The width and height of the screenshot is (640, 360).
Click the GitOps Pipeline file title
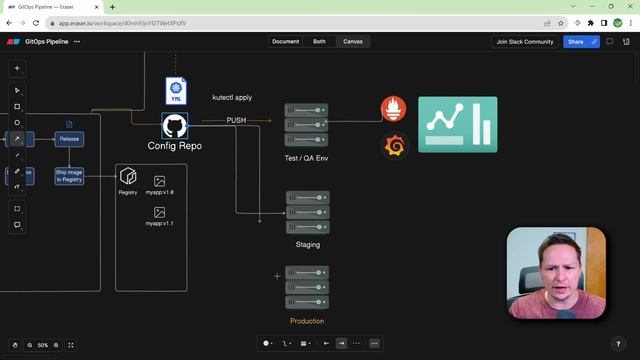pos(47,42)
